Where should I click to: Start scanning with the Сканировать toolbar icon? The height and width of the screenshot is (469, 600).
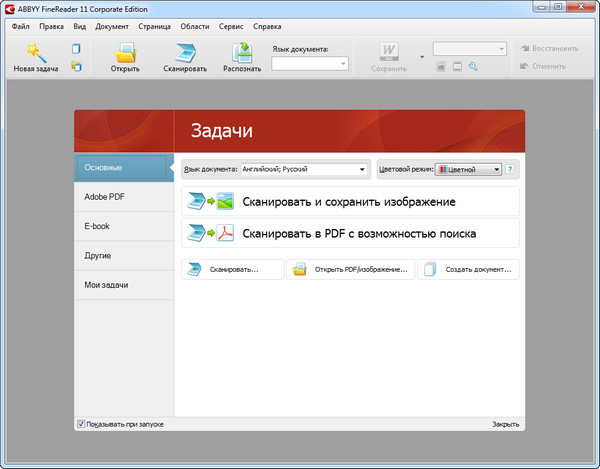coord(186,53)
